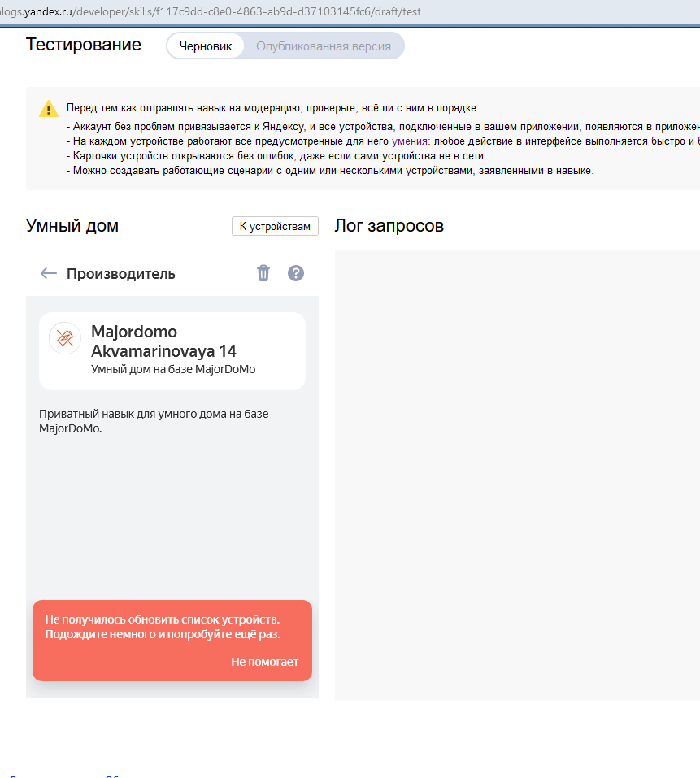Click the К устройствам button
The width and height of the screenshot is (700, 778).
tap(275, 226)
